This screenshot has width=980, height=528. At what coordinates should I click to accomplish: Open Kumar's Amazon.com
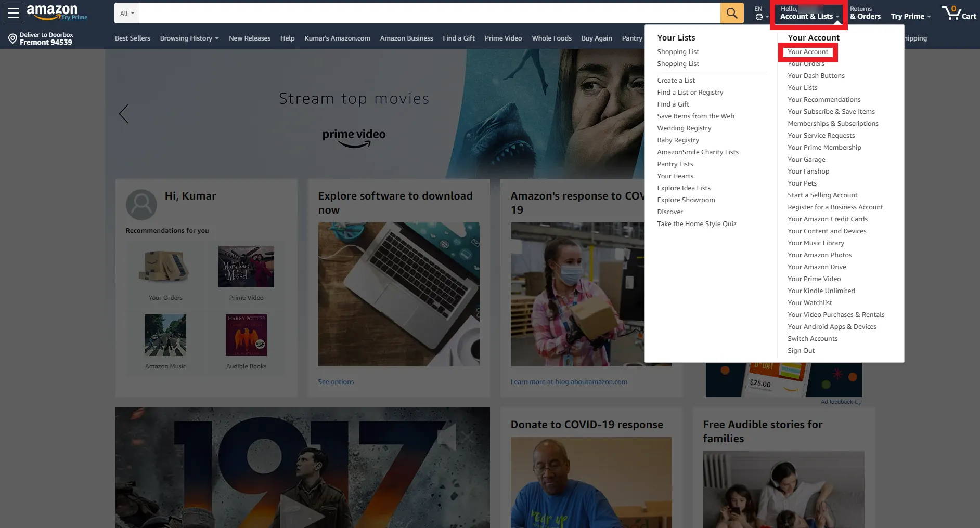click(337, 38)
